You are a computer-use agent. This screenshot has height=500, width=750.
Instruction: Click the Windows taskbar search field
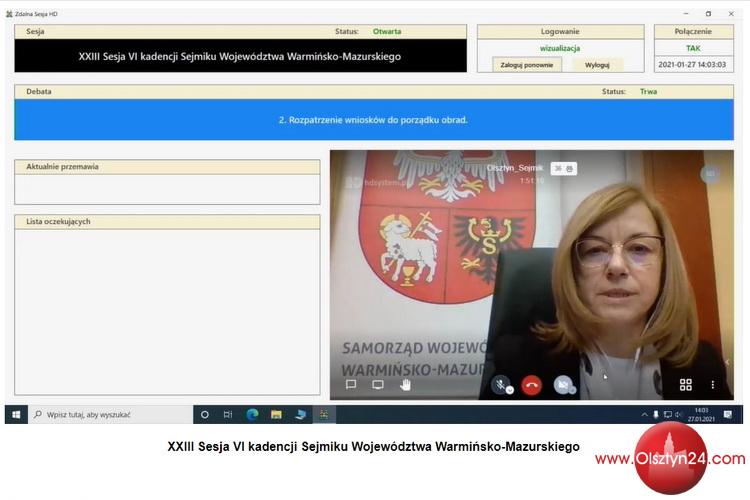[x=111, y=414]
